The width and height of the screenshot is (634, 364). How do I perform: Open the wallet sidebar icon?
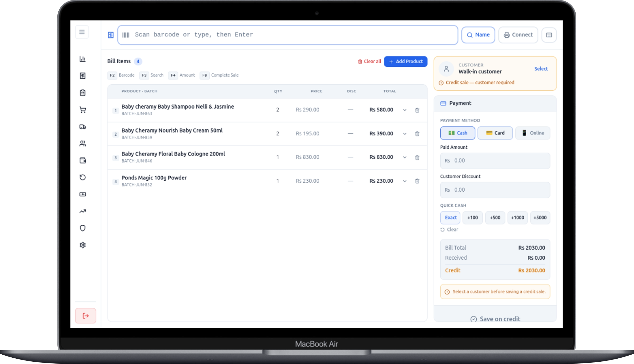coord(83,160)
